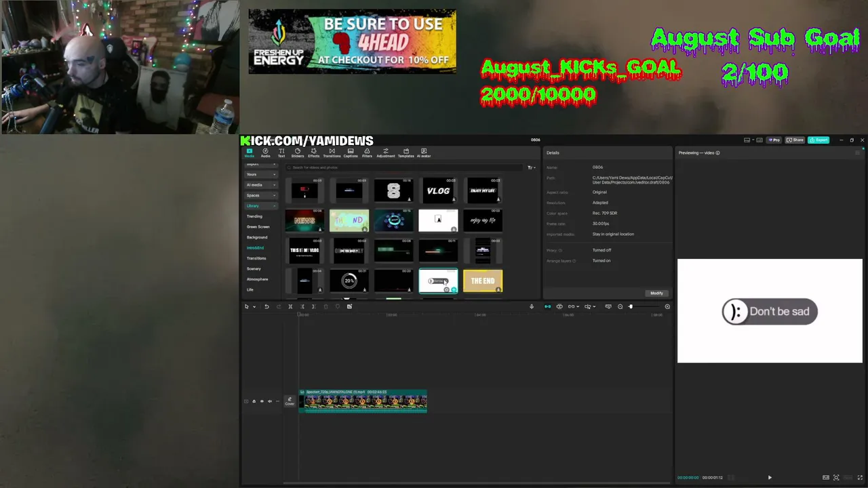Open the Effects tab

tap(313, 153)
